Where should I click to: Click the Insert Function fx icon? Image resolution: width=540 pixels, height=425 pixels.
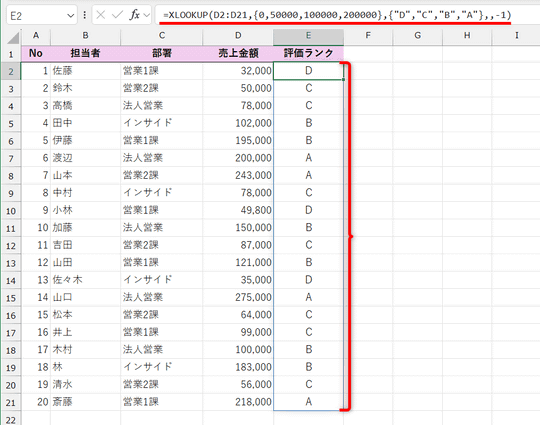coord(135,15)
